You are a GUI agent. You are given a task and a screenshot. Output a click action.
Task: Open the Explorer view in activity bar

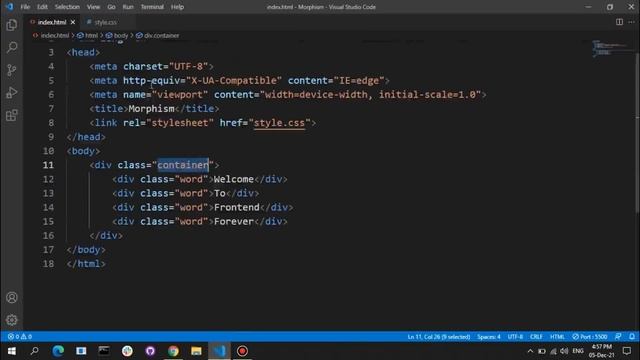pyautogui.click(x=12, y=25)
